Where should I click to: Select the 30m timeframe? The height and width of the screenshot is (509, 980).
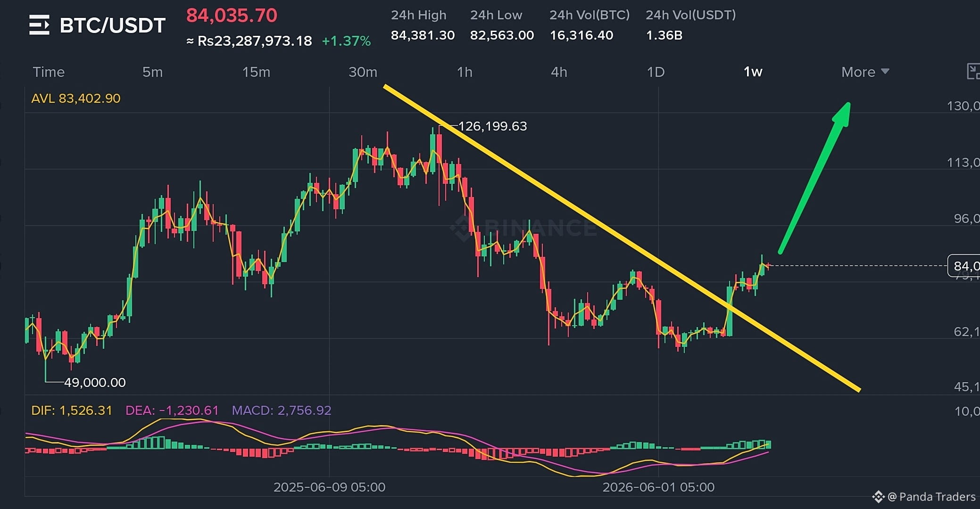click(363, 72)
